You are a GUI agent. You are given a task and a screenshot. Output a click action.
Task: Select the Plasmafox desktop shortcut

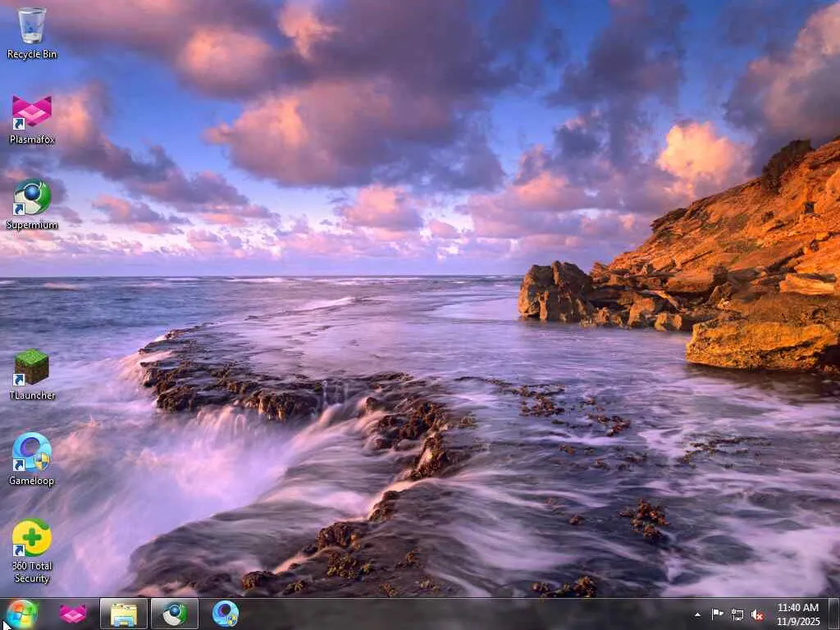click(32, 120)
